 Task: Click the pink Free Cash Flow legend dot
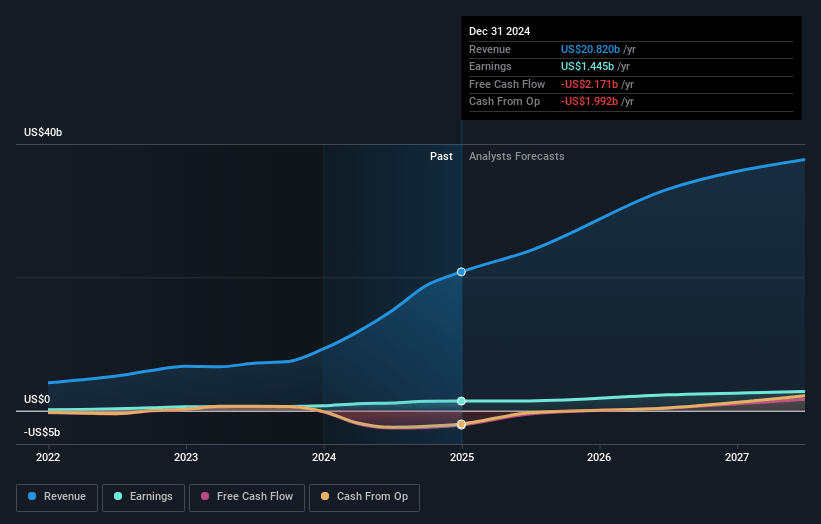pos(205,496)
